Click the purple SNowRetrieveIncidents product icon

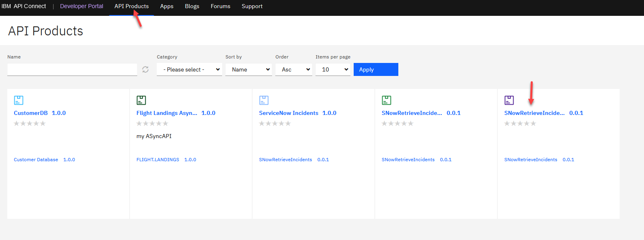509,100
